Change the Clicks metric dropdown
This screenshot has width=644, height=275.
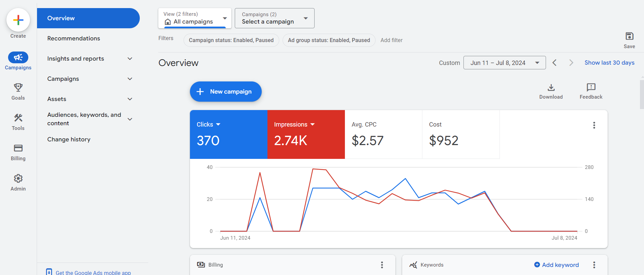pyautogui.click(x=208, y=125)
